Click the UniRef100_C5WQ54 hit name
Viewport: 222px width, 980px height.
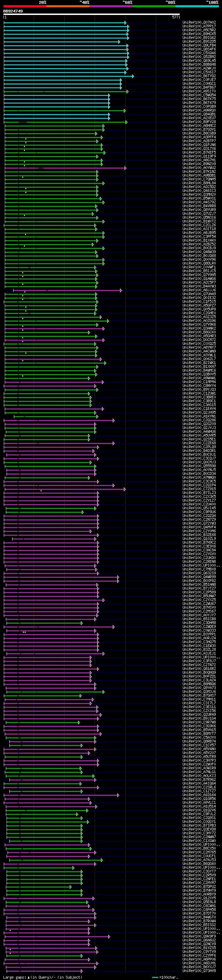click(x=199, y=95)
